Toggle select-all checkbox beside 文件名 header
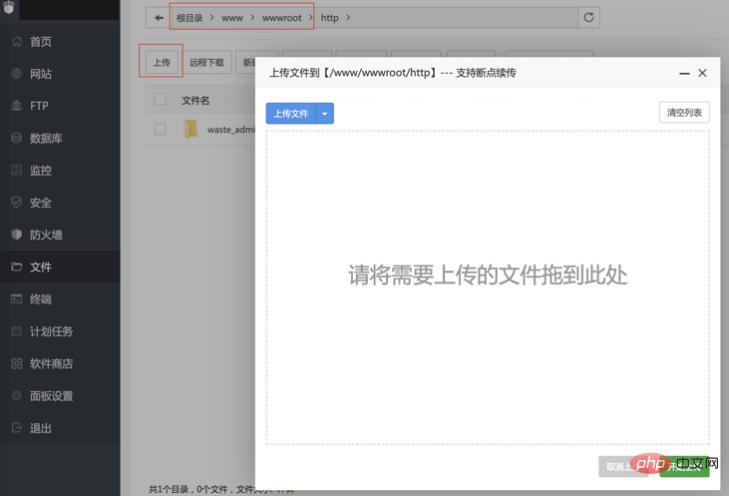Screen dimensions: 729x496 160,100
